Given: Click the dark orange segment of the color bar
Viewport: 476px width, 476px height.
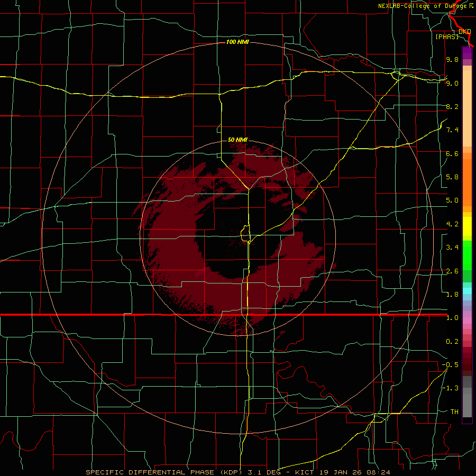Looking at the screenshot, I should (467, 183).
